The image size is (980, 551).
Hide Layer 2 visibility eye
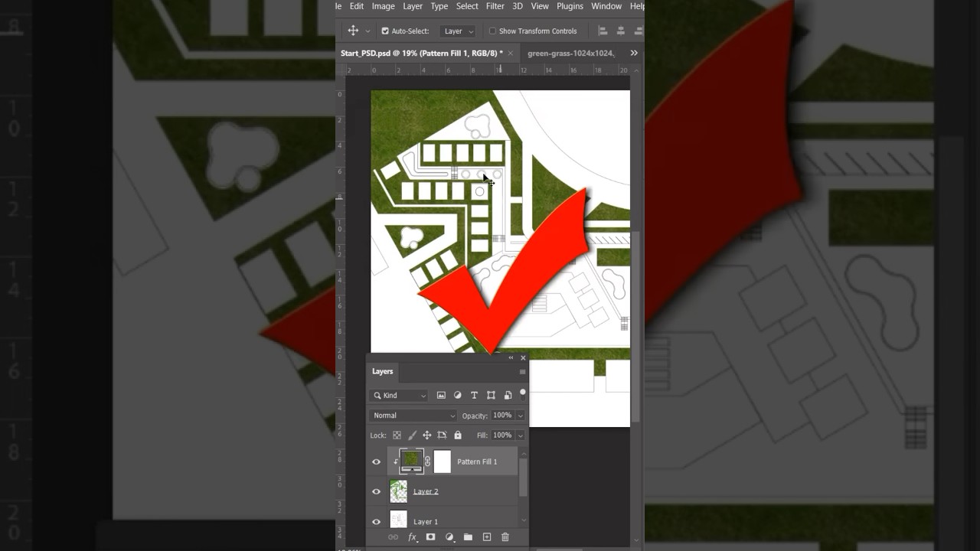(376, 492)
